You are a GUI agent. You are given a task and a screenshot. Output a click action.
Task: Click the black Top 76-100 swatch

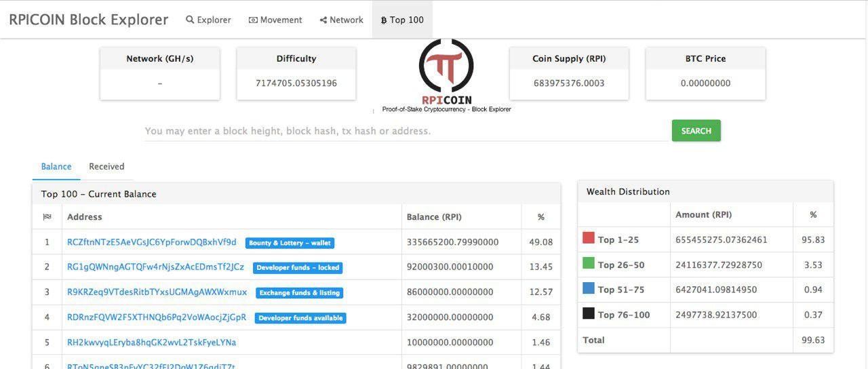[x=589, y=313]
